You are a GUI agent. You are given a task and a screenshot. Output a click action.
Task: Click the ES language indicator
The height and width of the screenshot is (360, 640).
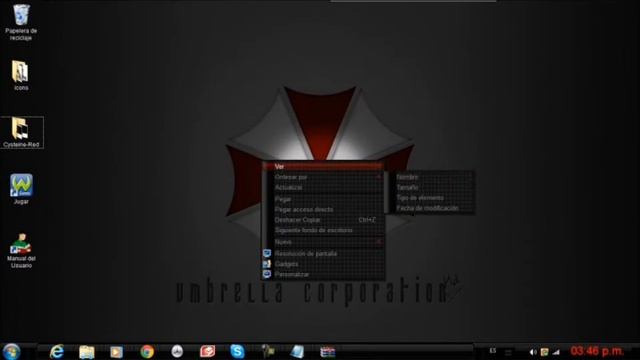493,351
